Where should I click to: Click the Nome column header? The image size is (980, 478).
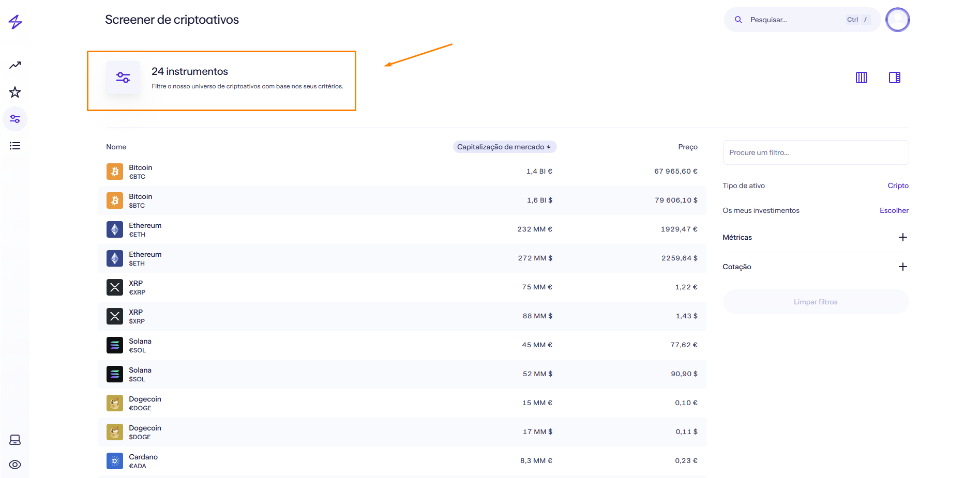coord(116,147)
